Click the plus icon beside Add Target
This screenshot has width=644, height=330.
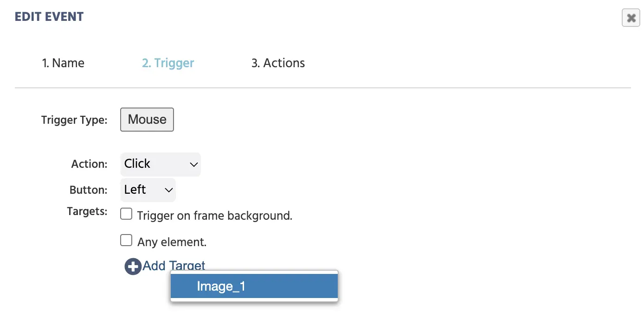(x=133, y=267)
